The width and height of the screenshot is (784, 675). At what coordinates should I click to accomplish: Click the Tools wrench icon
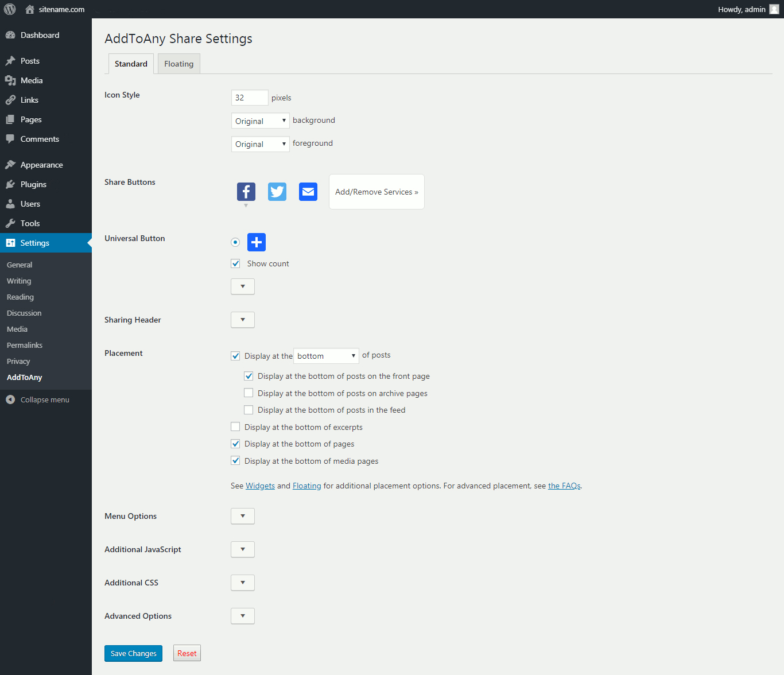[x=10, y=223]
